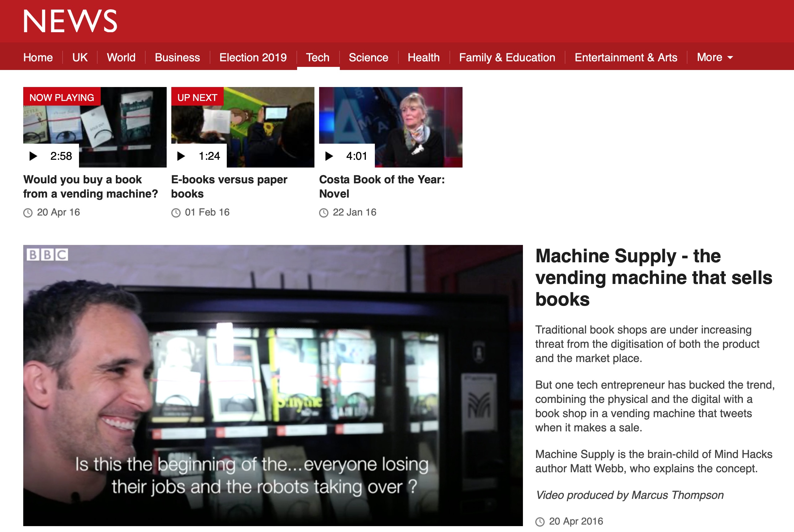Select the Business section

pos(177,57)
